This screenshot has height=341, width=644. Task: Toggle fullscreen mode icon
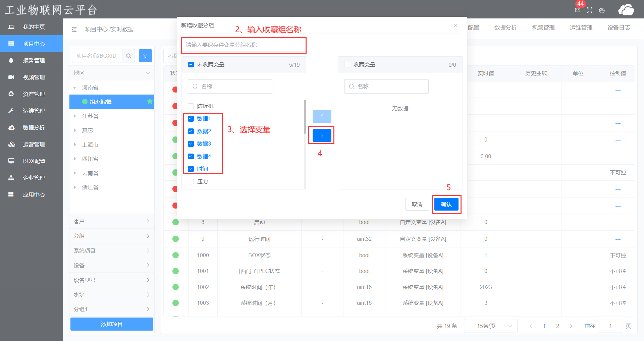[x=590, y=10]
